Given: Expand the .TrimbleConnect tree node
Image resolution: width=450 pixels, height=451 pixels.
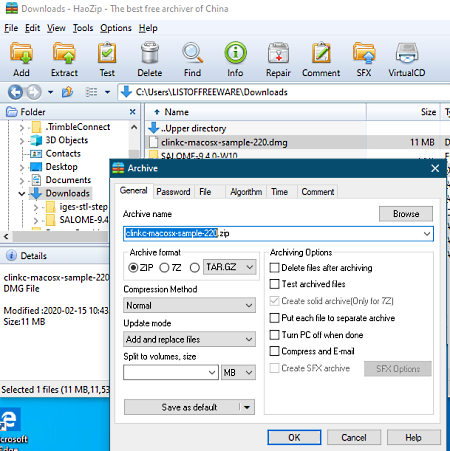Looking at the screenshot, I should [22, 127].
